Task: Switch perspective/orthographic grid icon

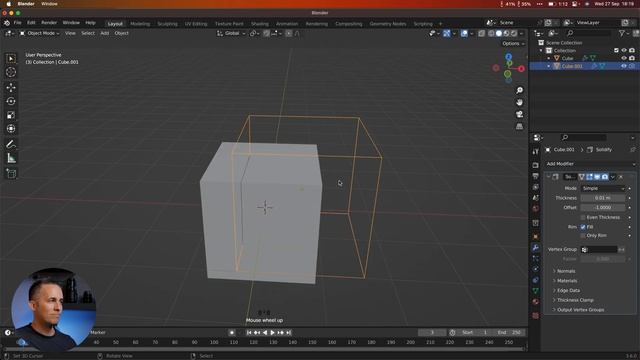Action: point(519,127)
